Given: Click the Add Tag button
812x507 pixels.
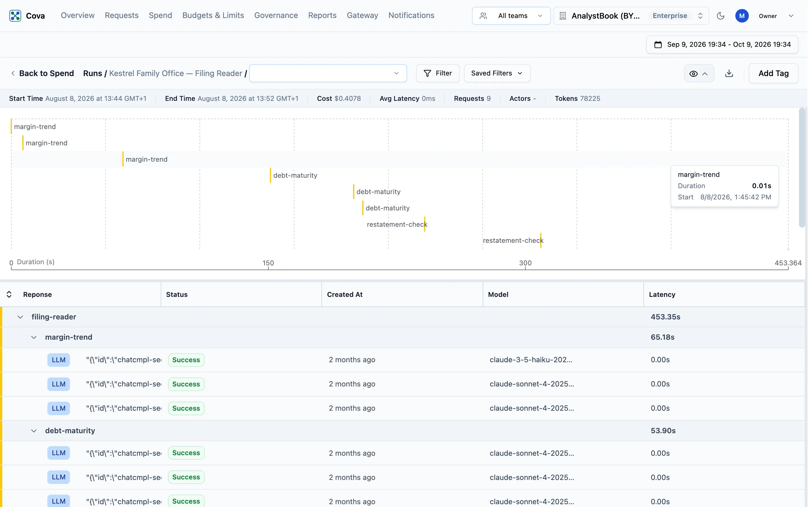Looking at the screenshot, I should point(773,74).
